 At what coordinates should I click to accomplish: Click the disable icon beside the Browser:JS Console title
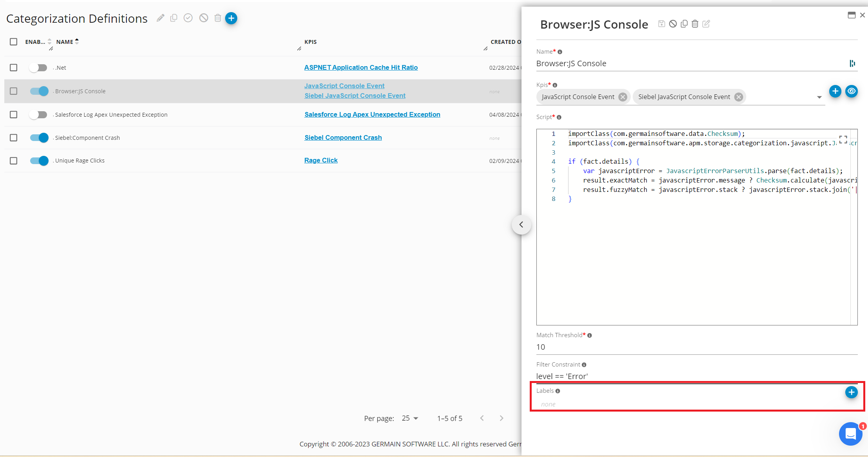(x=673, y=24)
